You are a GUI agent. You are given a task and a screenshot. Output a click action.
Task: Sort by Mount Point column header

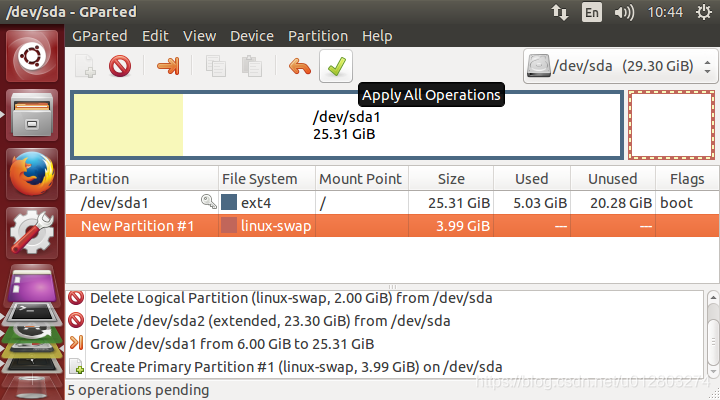click(x=362, y=179)
